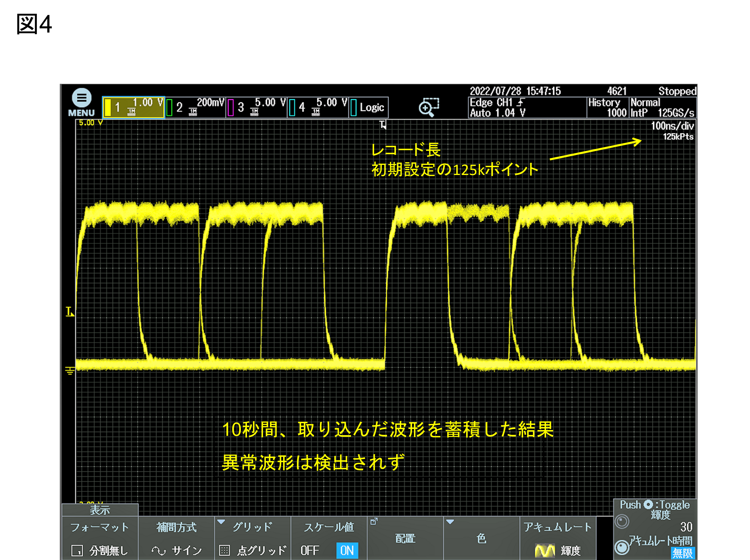Click the Push Toggle knob icon

pos(648,504)
